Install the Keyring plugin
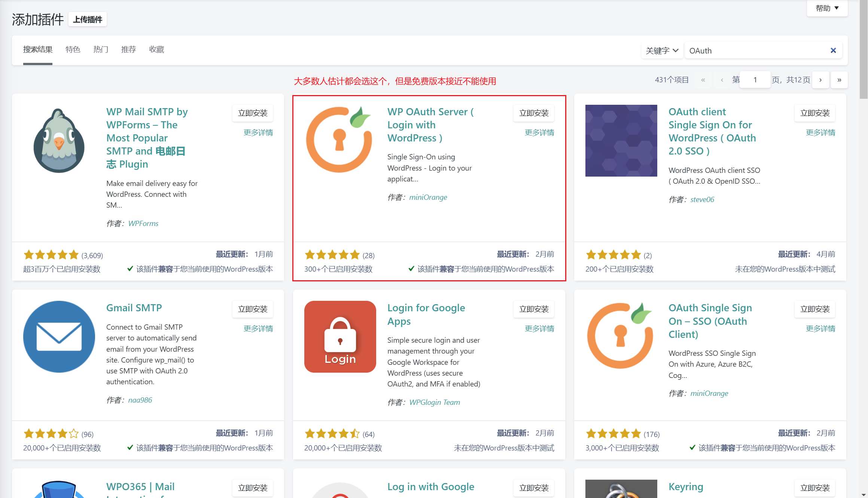This screenshot has width=868, height=498. tap(815, 488)
